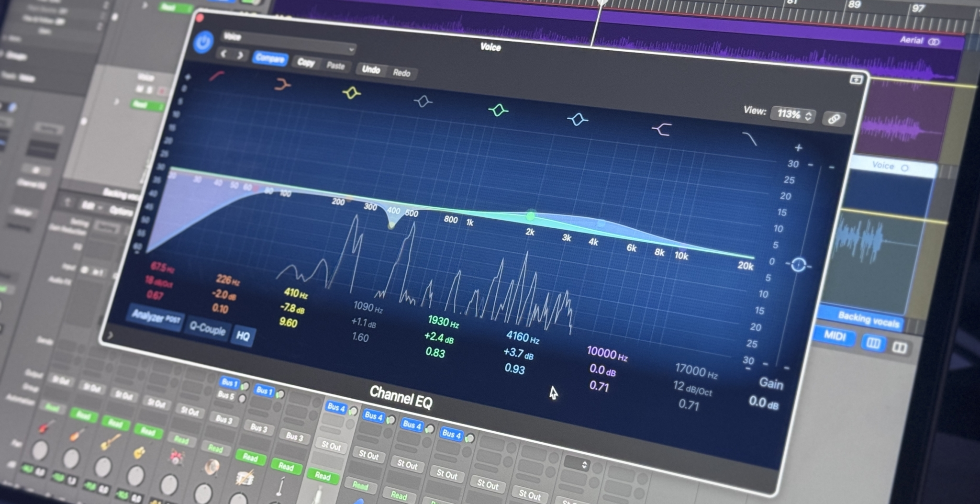Select the Backing vocals region label
The width and height of the screenshot is (980, 504).
tap(869, 320)
